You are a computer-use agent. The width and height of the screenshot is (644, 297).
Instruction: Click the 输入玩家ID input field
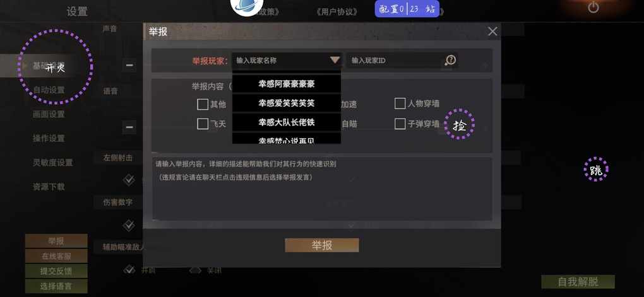click(x=394, y=61)
